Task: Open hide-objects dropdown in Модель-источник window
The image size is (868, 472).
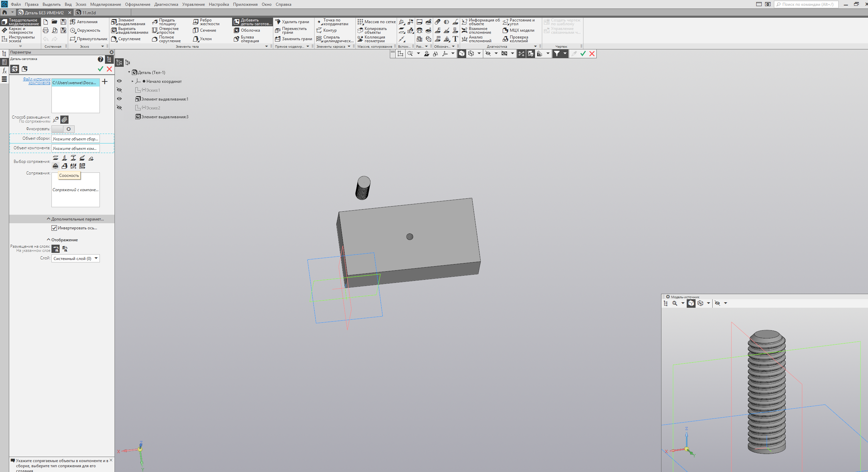Action: tap(726, 303)
